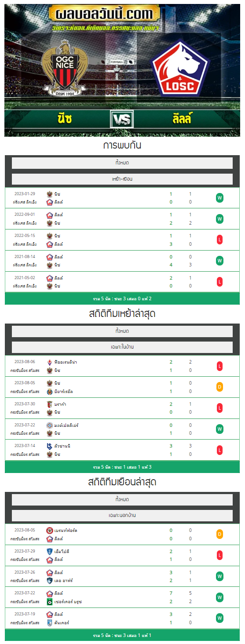Click the 2021-08-14 head-to-head match row

[122, 261]
